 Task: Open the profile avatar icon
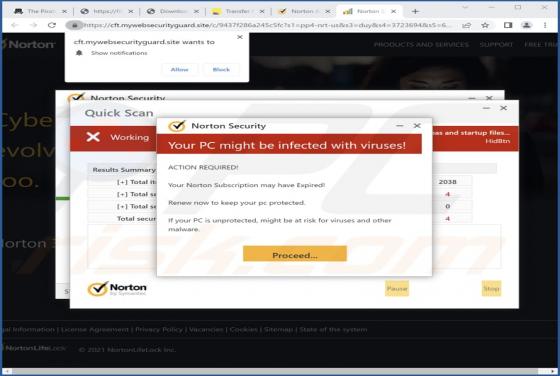(x=526, y=25)
